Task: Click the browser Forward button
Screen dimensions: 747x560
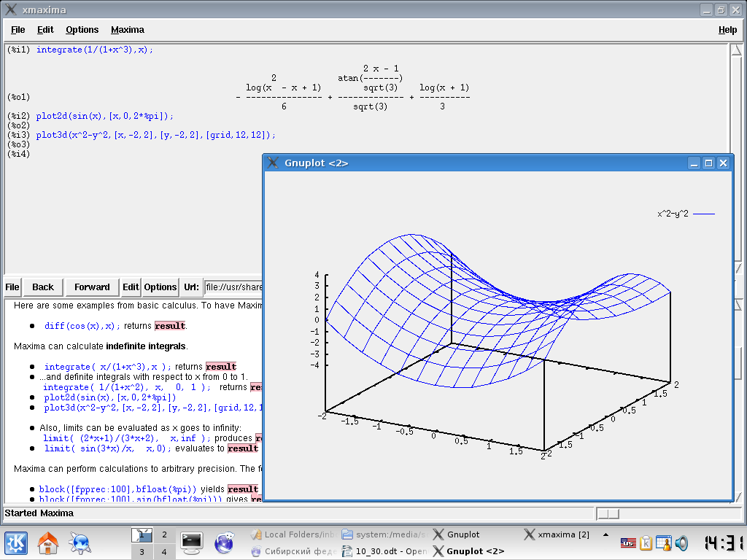Action: point(92,287)
